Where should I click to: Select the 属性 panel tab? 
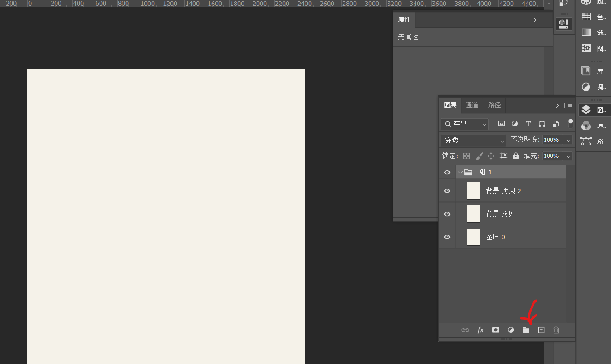click(x=404, y=20)
